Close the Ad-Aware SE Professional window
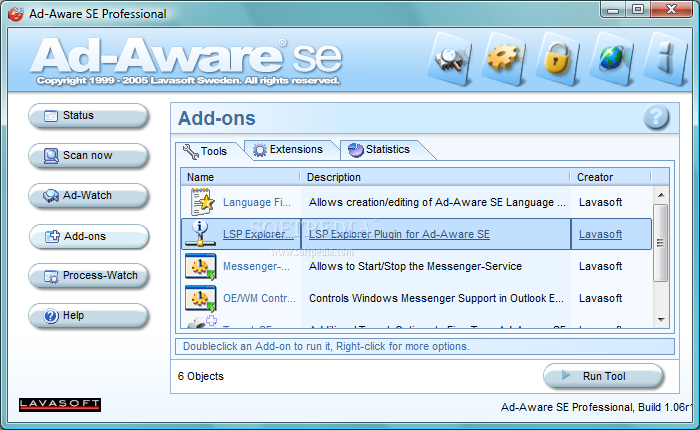The image size is (700, 430). pyautogui.click(x=671, y=9)
